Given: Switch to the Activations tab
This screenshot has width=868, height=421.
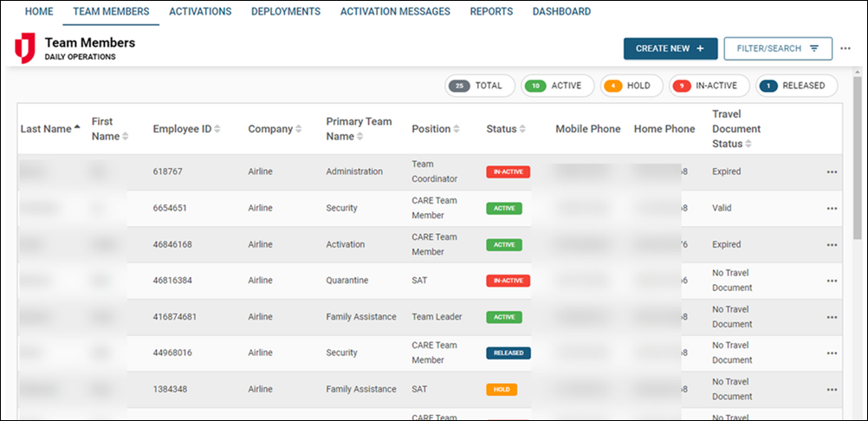Looking at the screenshot, I should 200,12.
